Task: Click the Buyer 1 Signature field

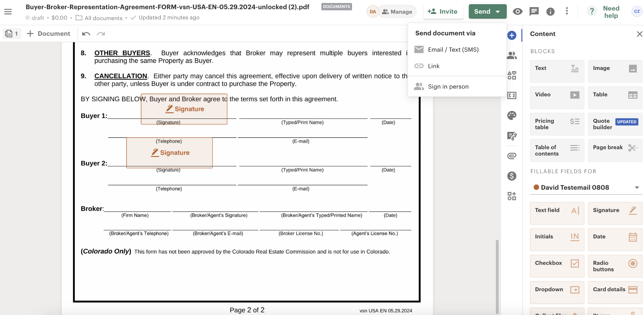Action: click(184, 109)
